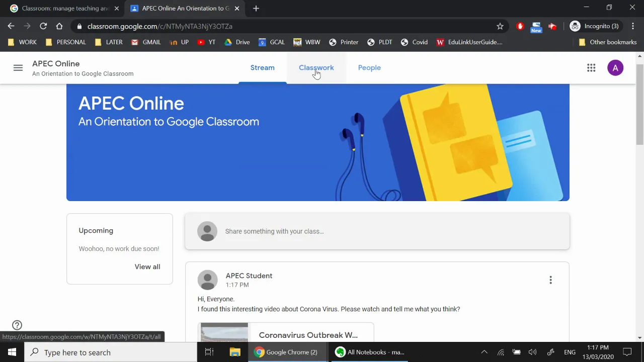Switch to the Classwork tab
This screenshot has width=644, height=362.
tap(316, 68)
